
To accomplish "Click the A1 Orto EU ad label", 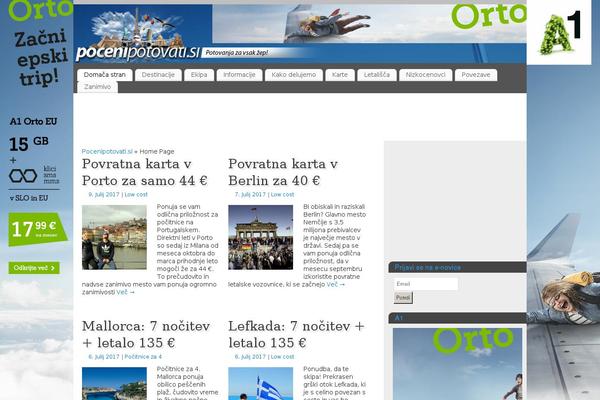I will pos(33,121).
